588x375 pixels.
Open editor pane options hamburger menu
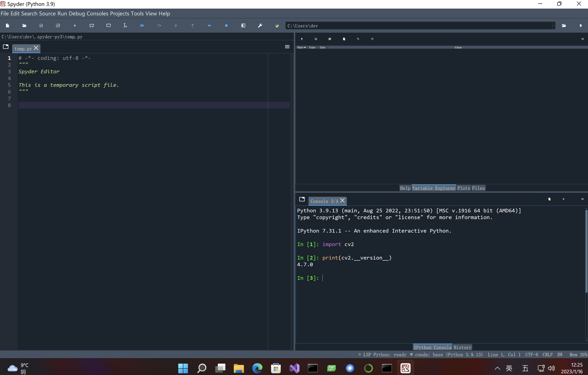287,47
